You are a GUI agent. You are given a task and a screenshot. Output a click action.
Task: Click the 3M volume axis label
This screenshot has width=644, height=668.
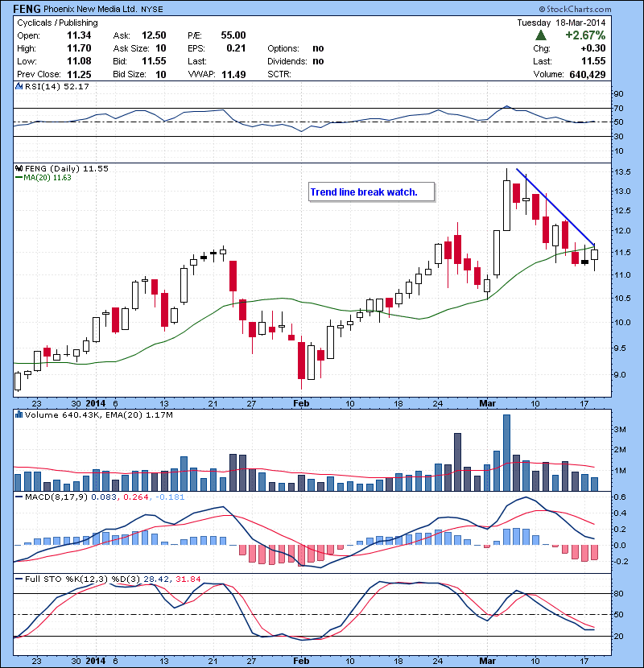coord(620,429)
